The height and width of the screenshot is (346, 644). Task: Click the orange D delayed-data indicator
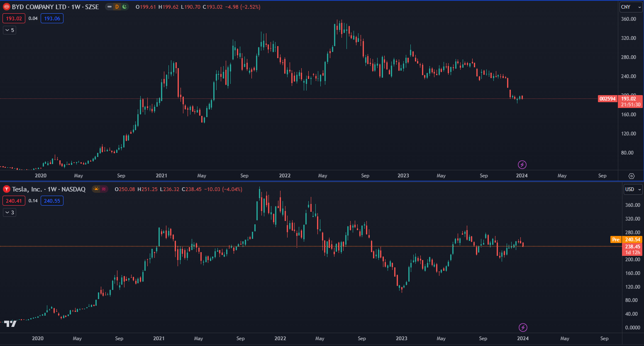(117, 7)
